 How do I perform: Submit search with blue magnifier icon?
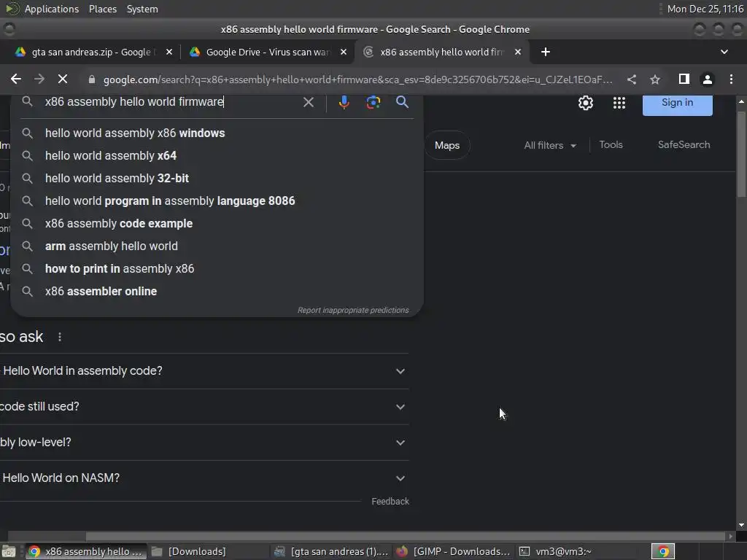click(x=402, y=101)
